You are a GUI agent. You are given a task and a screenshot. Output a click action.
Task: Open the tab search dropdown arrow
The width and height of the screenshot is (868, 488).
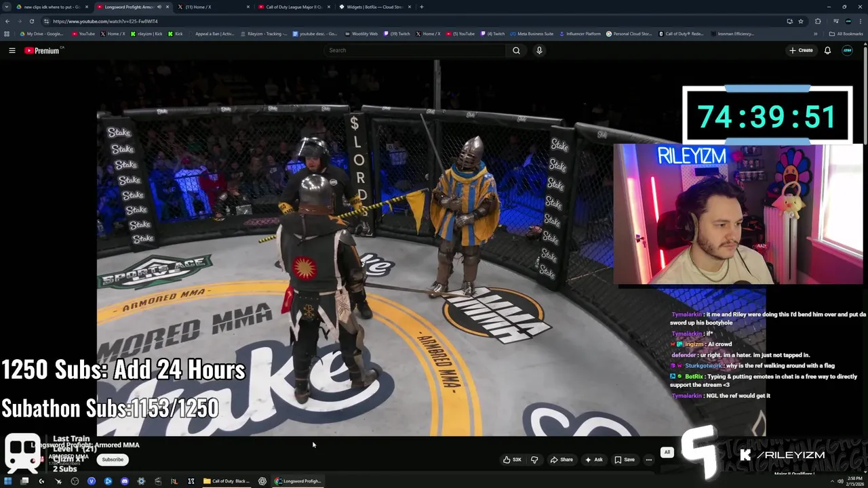[7, 7]
